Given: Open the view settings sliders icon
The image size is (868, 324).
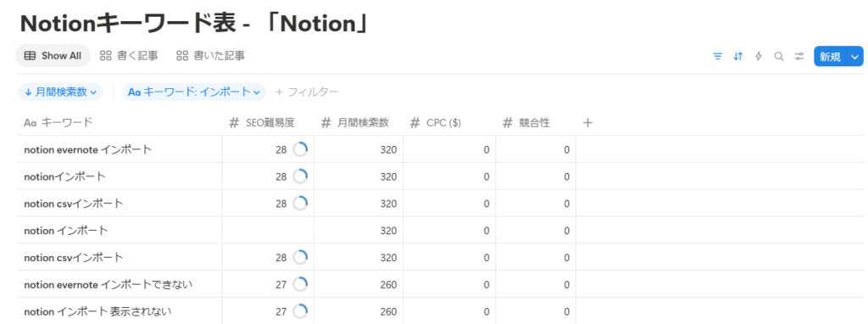Looking at the screenshot, I should pos(798,56).
